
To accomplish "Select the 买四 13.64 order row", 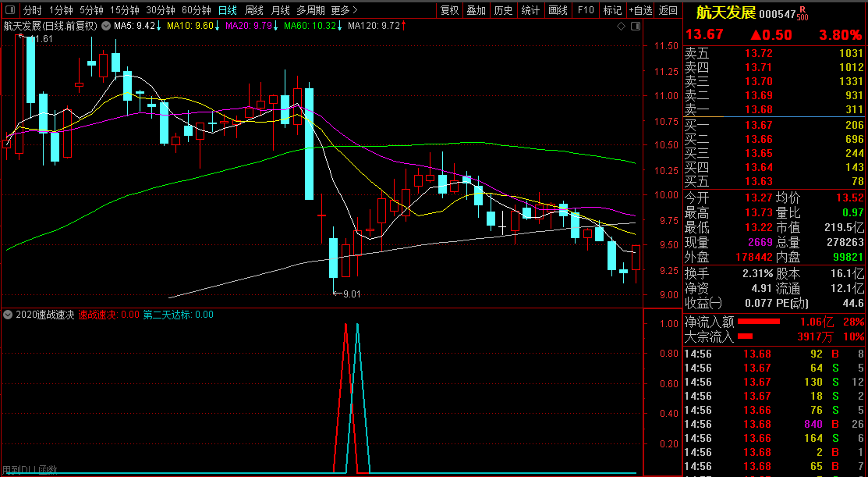I will (774, 167).
